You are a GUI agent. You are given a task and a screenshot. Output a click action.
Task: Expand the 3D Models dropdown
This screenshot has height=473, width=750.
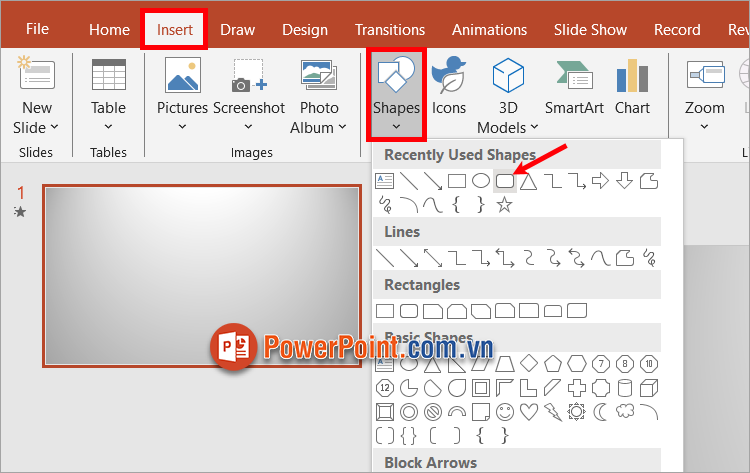click(533, 128)
